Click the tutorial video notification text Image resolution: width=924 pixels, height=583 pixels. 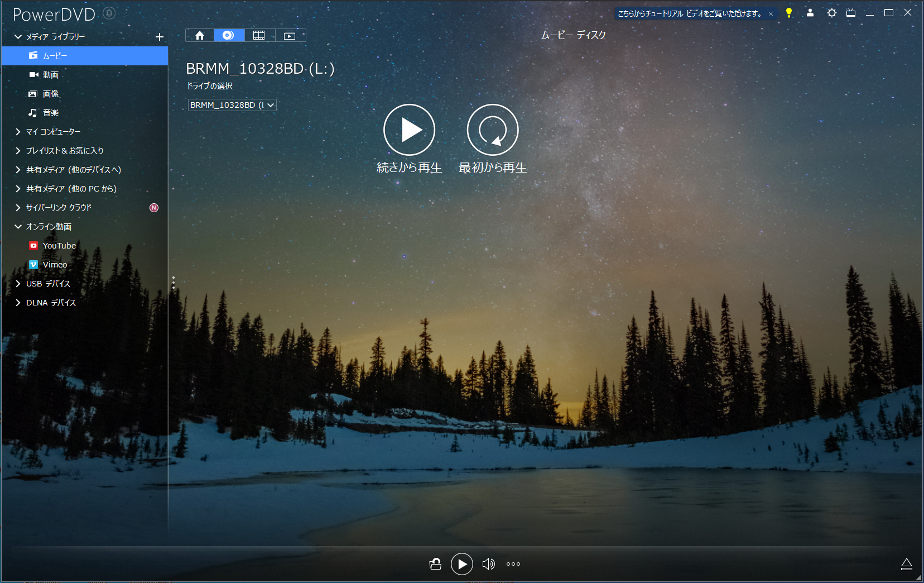click(690, 13)
